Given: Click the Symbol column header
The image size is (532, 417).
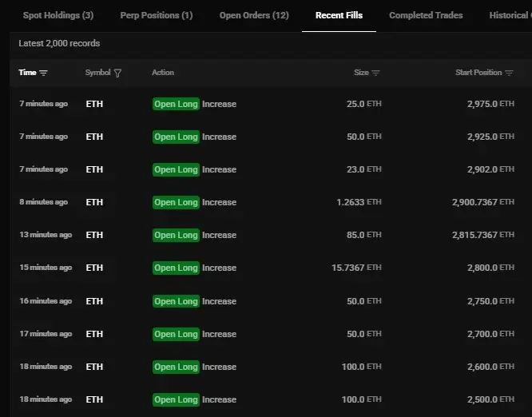Looking at the screenshot, I should (97, 73).
